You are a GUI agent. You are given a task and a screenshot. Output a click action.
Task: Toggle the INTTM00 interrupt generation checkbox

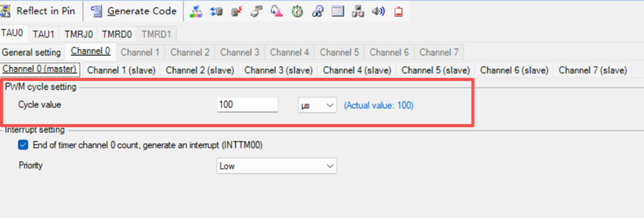tap(23, 145)
